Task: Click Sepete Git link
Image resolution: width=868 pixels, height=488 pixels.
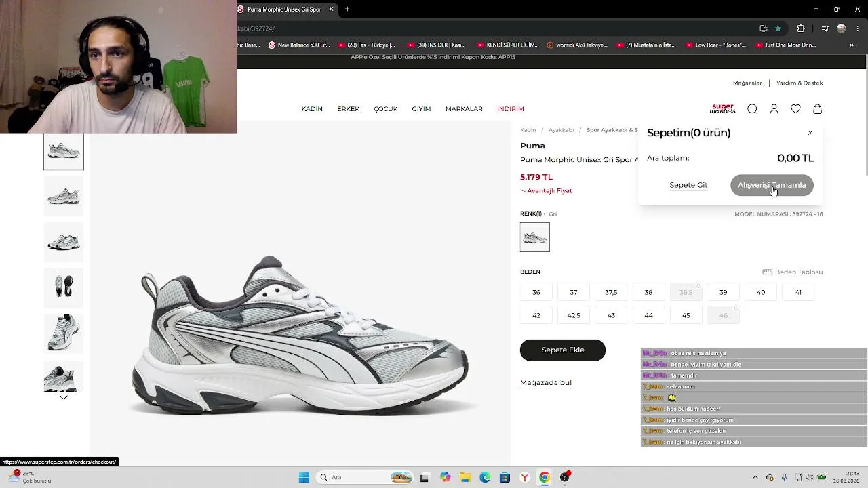Action: pos(688,185)
